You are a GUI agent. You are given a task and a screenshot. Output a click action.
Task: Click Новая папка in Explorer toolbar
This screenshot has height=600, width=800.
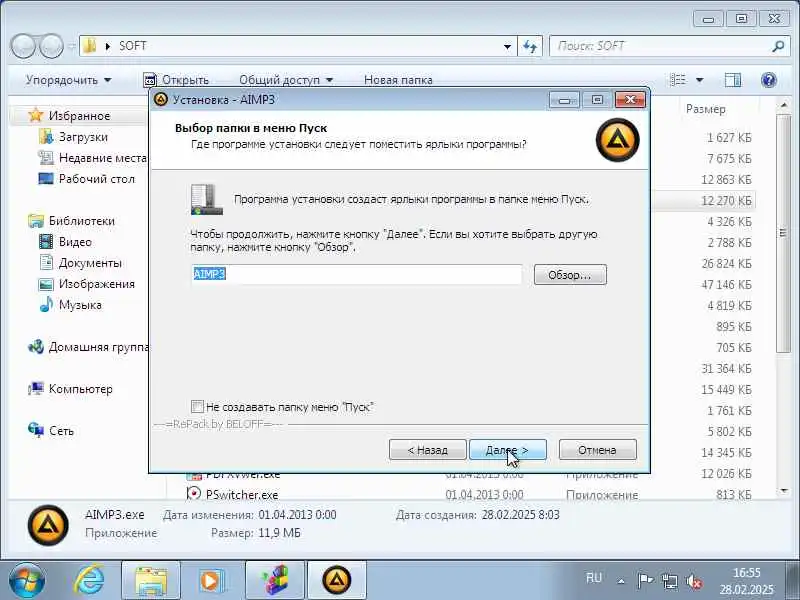[398, 80]
